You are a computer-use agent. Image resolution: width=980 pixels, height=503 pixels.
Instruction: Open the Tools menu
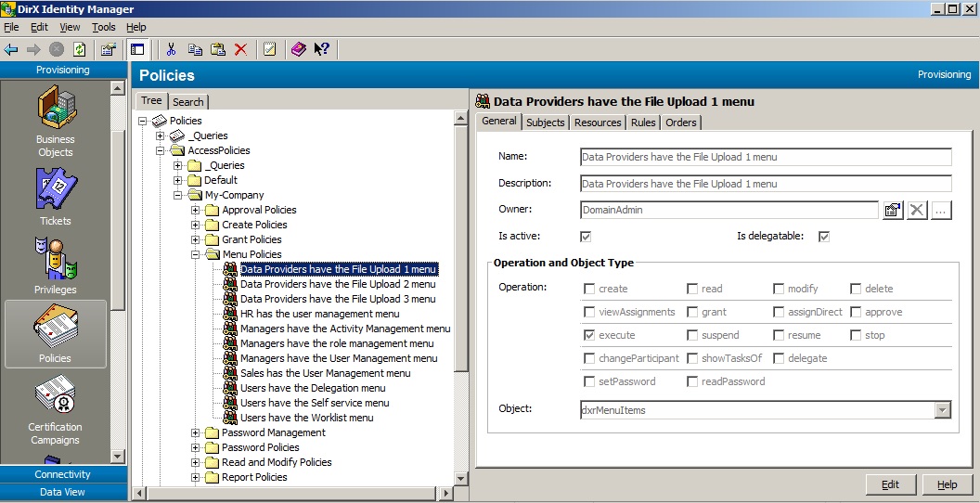click(103, 28)
